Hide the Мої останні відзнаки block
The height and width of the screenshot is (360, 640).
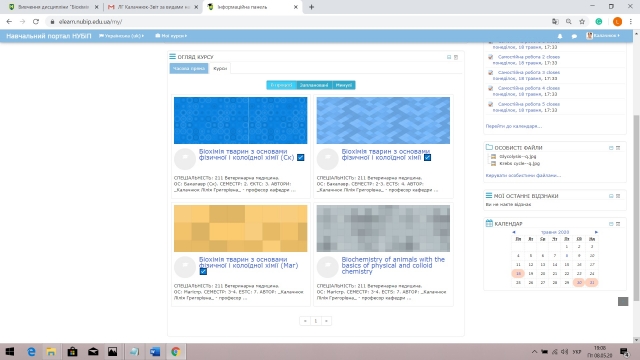pyautogui.click(x=611, y=196)
